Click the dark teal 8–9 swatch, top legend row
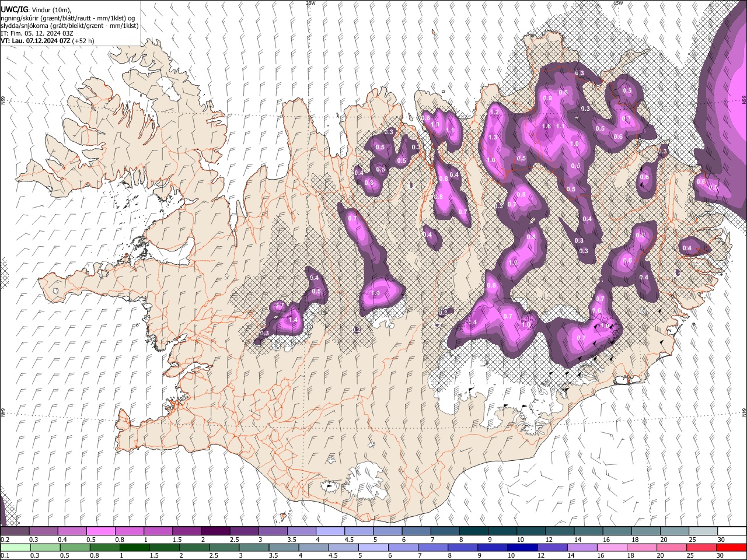Viewport: 747px width, 560px height. (473, 531)
